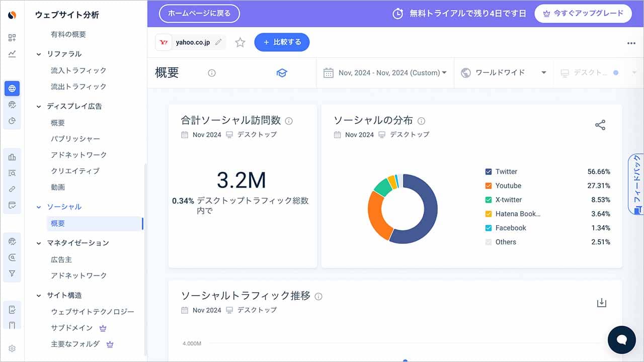Image resolution: width=644 pixels, height=362 pixels.
Task: Click info icon beside ソーシャルの分布
Action: click(x=422, y=121)
